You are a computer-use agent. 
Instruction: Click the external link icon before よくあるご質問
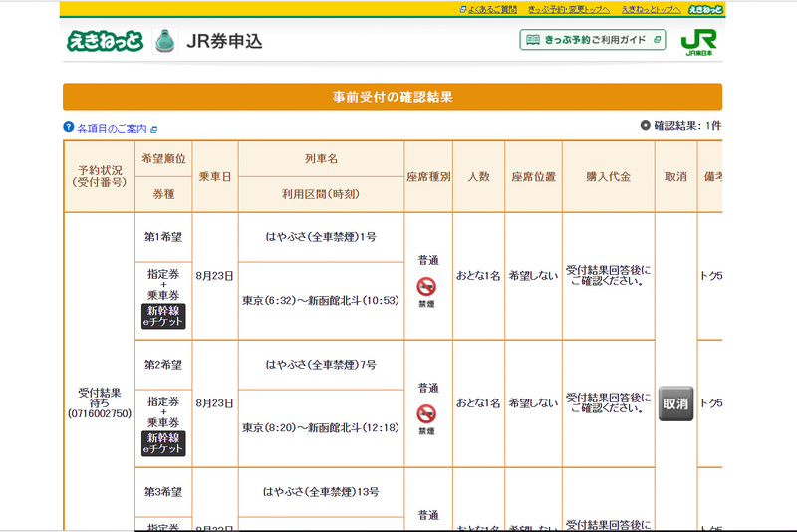pos(463,9)
